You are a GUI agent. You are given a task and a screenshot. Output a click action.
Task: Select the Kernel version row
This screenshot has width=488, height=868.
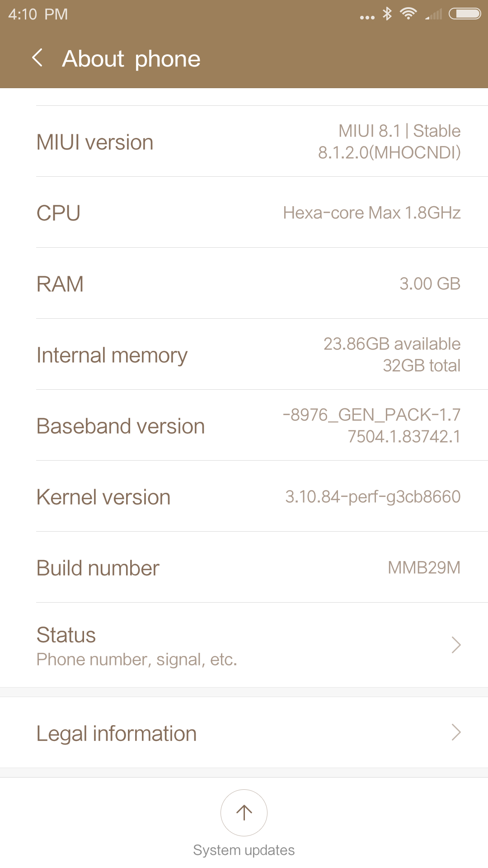(x=244, y=497)
